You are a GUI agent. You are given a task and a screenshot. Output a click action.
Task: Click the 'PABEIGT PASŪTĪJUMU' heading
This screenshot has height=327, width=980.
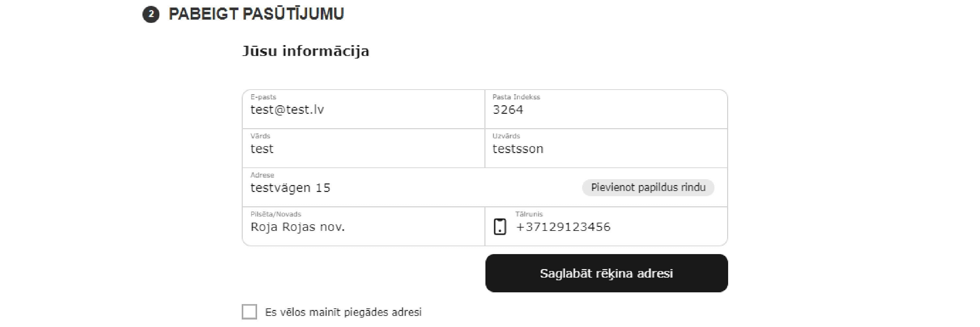[x=256, y=14]
